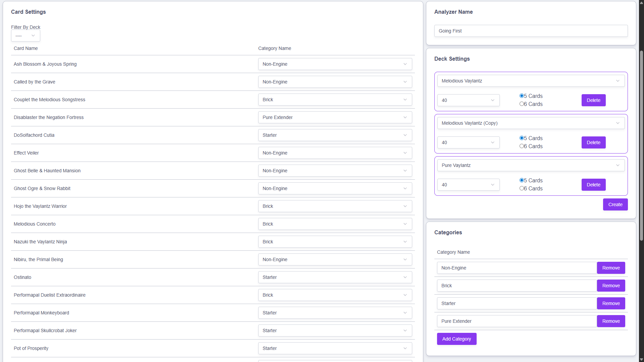Image resolution: width=644 pixels, height=362 pixels.
Task: Edit the Analyzer Name field
Action: 531,31
